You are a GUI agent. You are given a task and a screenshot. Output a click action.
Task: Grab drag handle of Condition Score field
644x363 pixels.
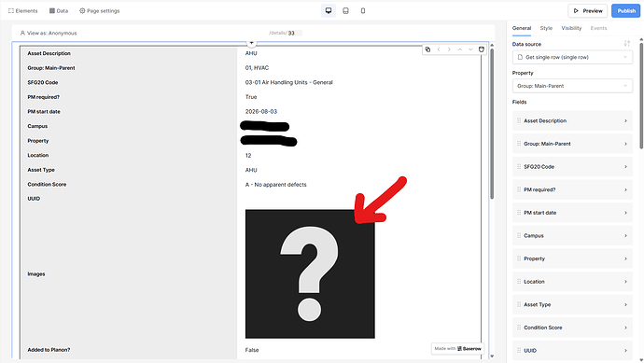519,328
